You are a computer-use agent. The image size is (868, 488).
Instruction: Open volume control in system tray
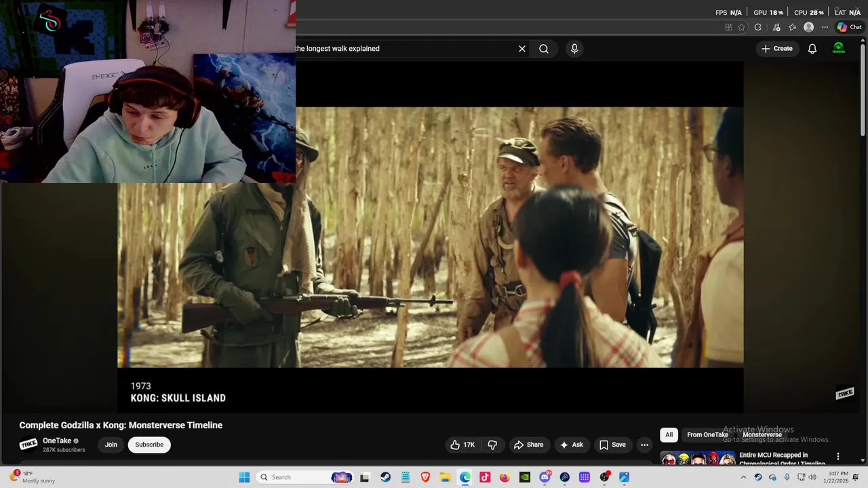click(812, 477)
